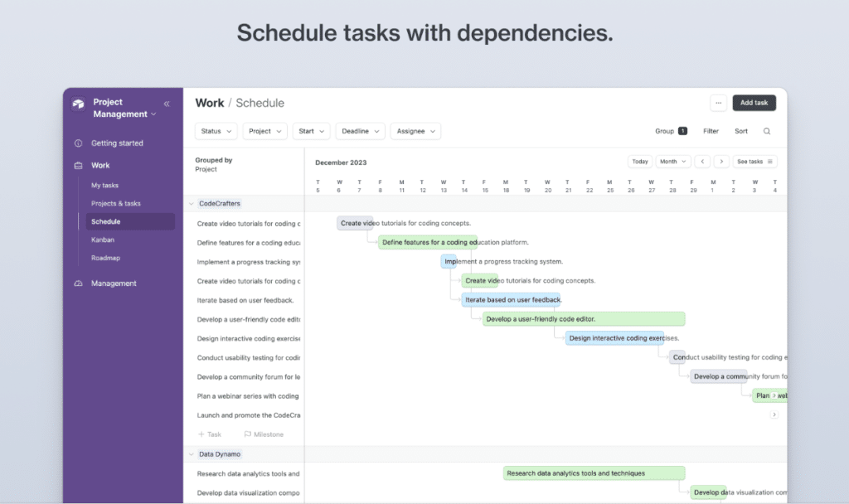Open the Roadmap view in sidebar

[105, 258]
